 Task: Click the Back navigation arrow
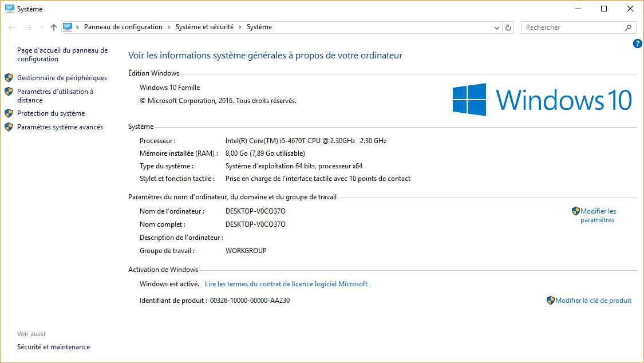(11, 27)
